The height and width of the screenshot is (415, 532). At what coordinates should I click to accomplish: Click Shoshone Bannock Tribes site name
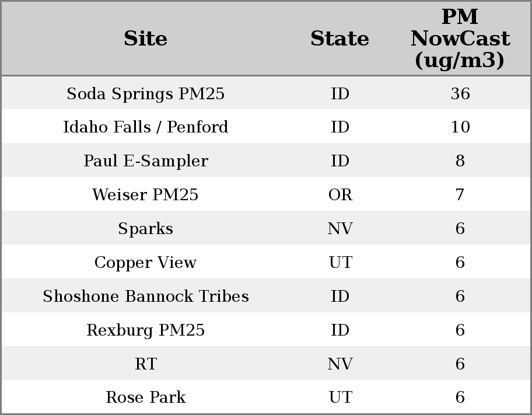click(x=145, y=297)
